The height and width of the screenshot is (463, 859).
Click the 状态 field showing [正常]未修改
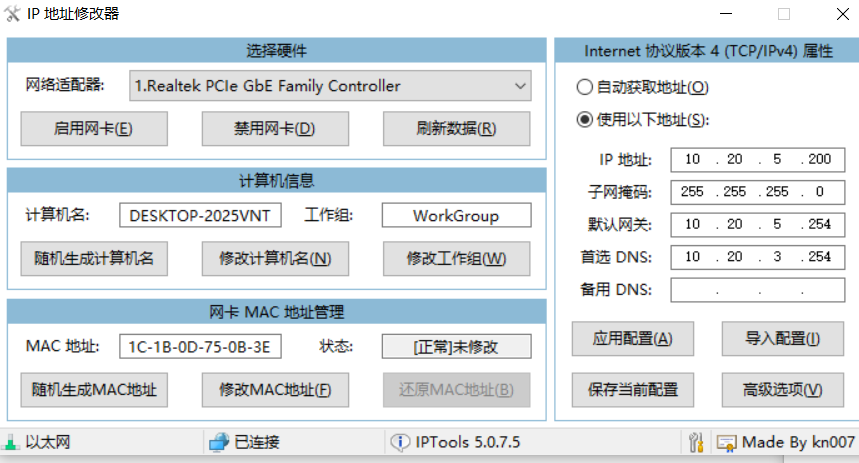pos(456,347)
